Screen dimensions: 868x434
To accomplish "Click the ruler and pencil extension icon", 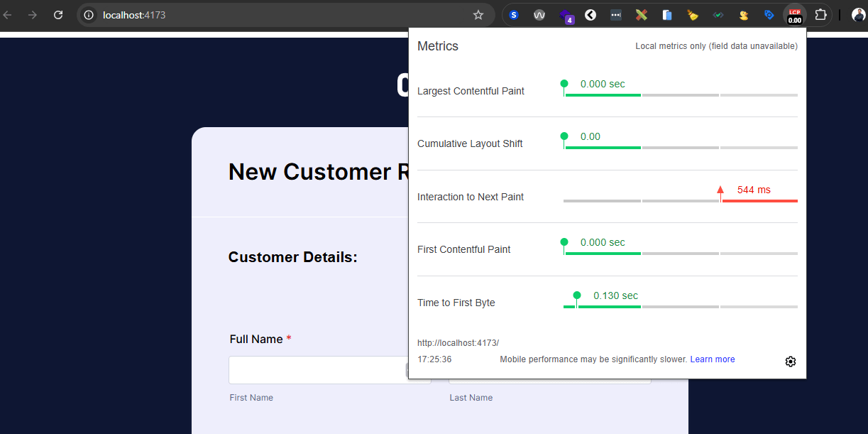I will (642, 15).
